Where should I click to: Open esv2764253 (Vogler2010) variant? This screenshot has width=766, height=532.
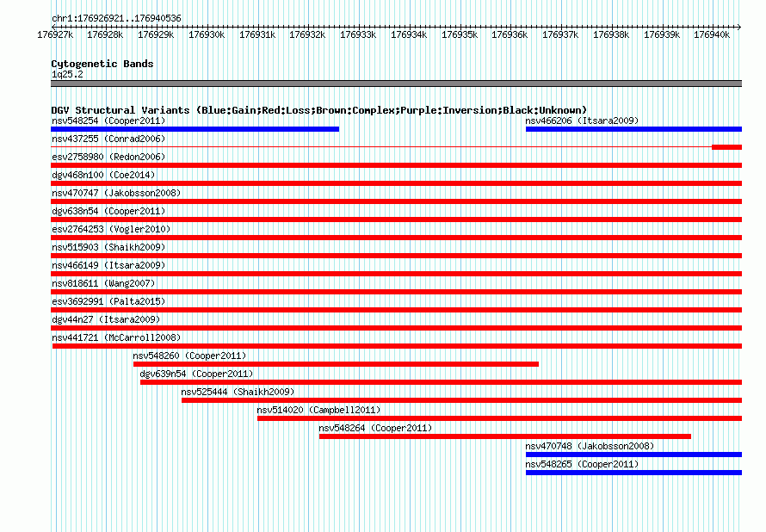111,229
